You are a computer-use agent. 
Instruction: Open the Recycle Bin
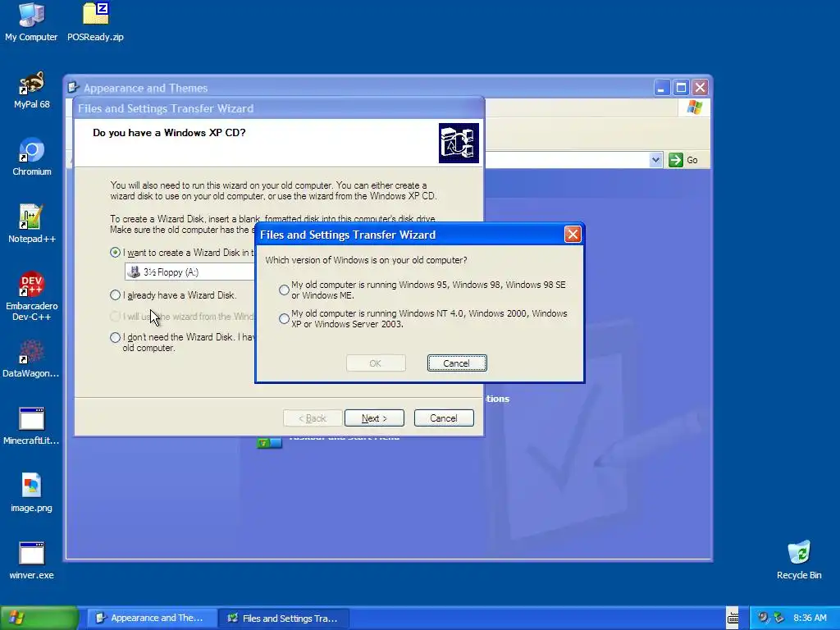(x=799, y=560)
